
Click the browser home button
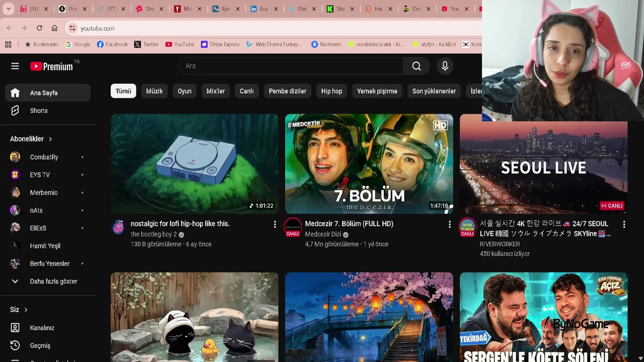pyautogui.click(x=54, y=28)
